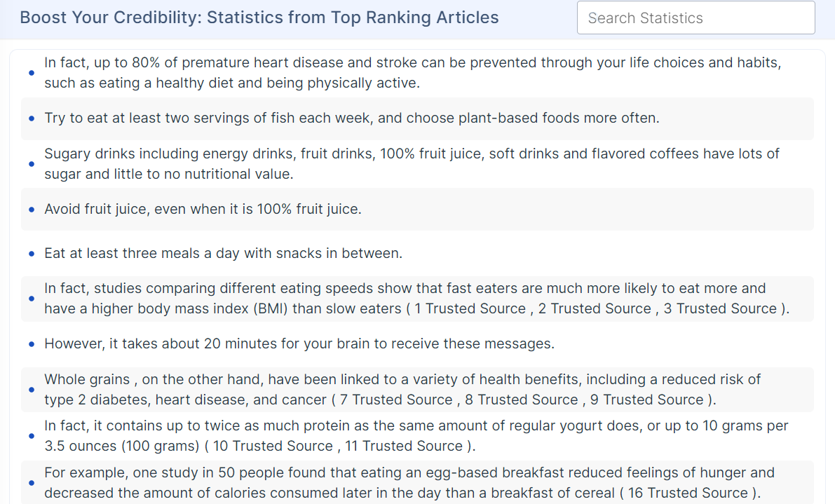The width and height of the screenshot is (835, 504).
Task: Visit the '8 Trusted Source' link
Action: 522,400
